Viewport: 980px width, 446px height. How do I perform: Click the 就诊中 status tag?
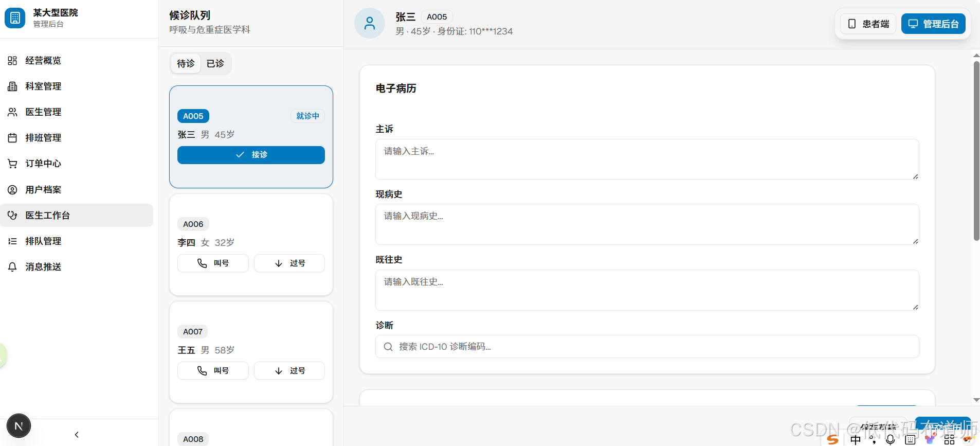(307, 116)
